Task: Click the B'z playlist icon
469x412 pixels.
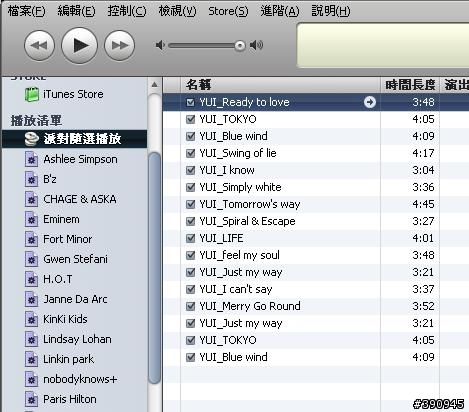Action: point(31,179)
